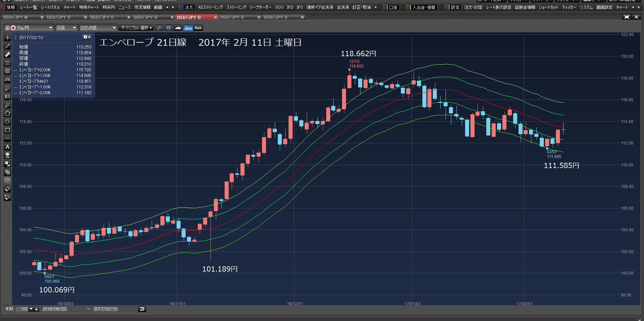This screenshot has height=321, width=644.
Task: Expand hidden items after 口座 toolbar
Action: coord(403,6)
